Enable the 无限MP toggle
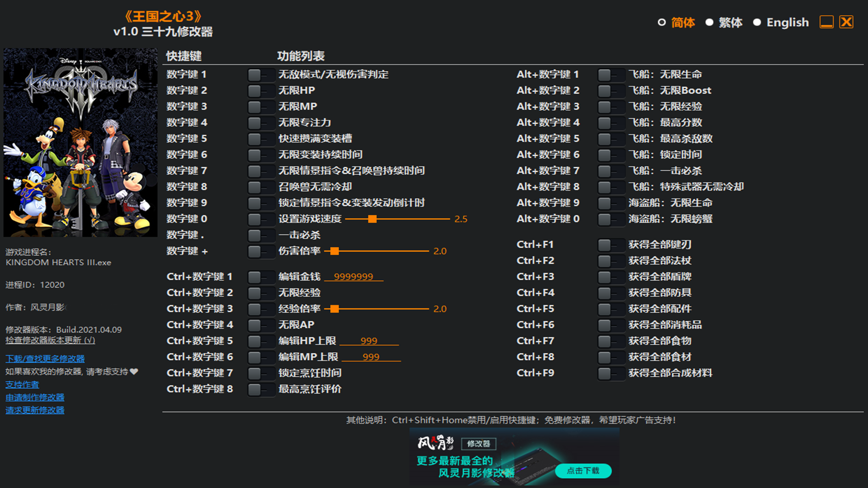868x488 pixels. coord(261,107)
